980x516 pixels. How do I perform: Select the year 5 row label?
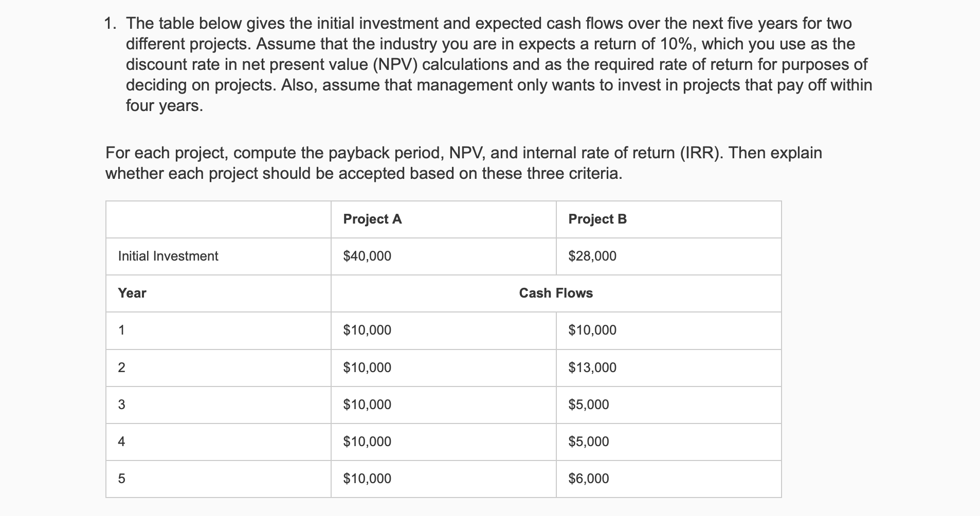tap(121, 478)
